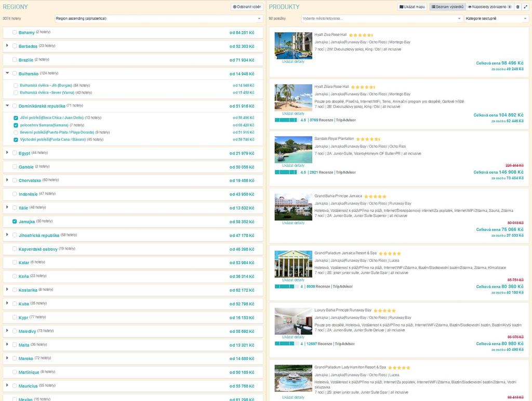
Task: Expand the Maroko region
Action: (x=7, y=357)
